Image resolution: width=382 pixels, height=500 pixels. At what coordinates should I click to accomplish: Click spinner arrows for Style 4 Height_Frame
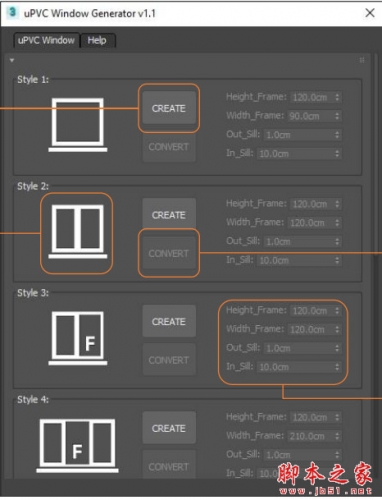[337, 417]
